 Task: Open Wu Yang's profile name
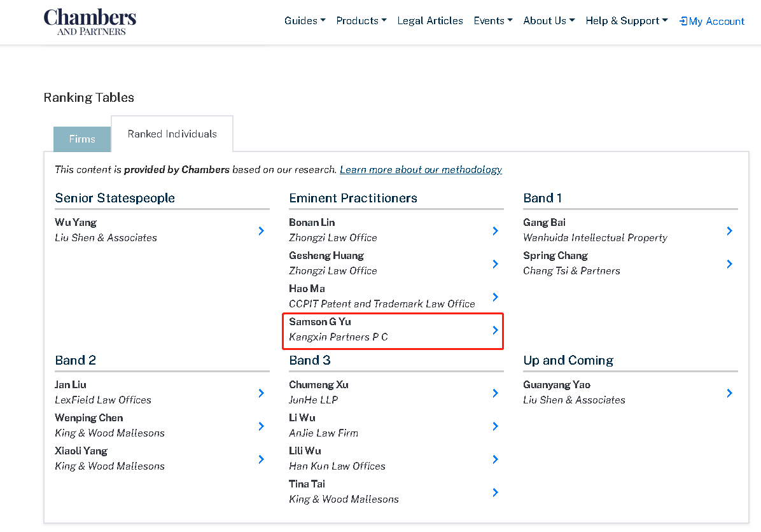tap(76, 222)
